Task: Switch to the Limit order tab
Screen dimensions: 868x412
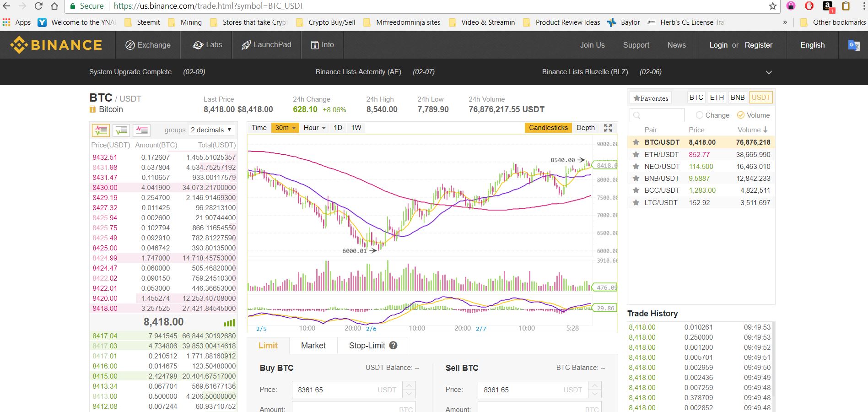Action: (268, 346)
